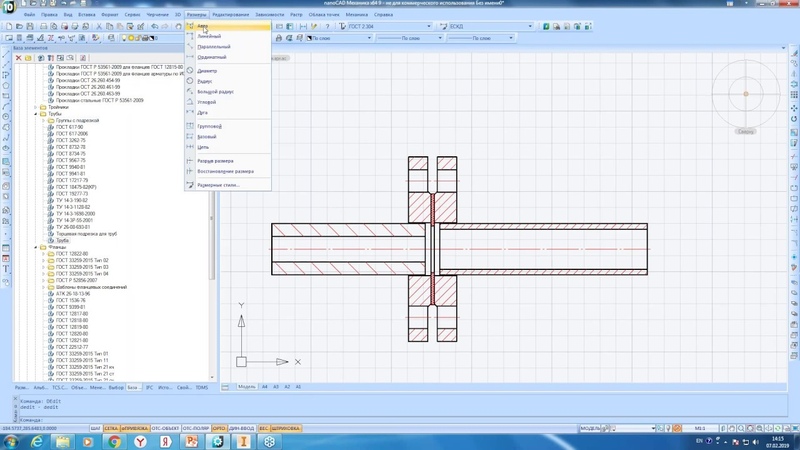This screenshot has height=450, width=800.
Task: Select Восстановление размера menu entry
Action: tap(228, 171)
